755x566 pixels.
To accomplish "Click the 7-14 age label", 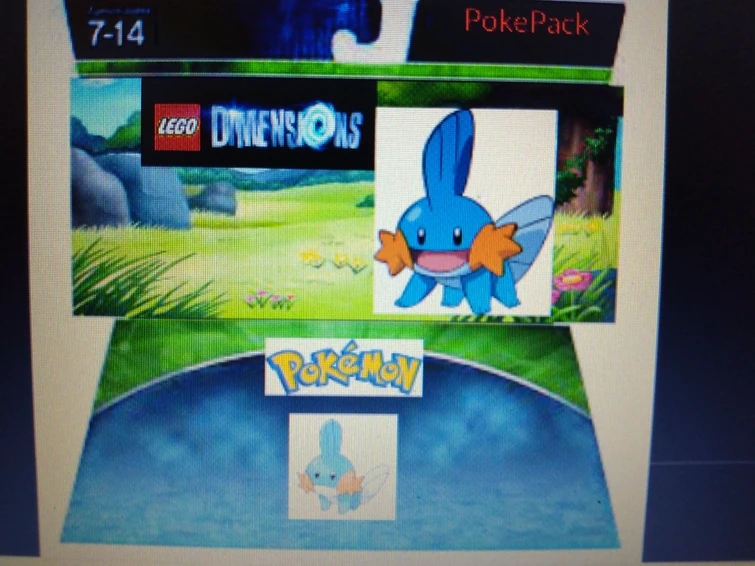I will (x=117, y=34).
